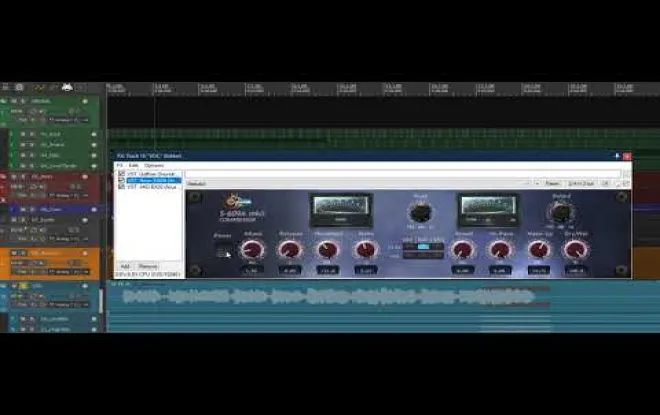
Task: Open the Edit menu in the FX chain window
Action: (133, 165)
